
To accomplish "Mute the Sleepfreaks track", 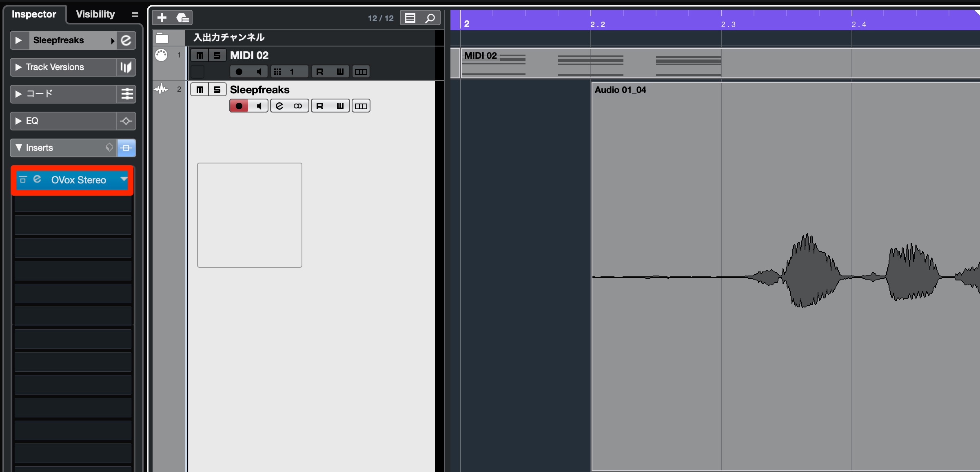I will (x=200, y=90).
